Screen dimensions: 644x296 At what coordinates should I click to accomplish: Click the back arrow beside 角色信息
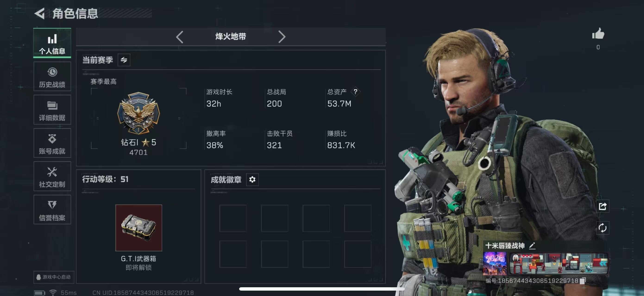tap(40, 13)
